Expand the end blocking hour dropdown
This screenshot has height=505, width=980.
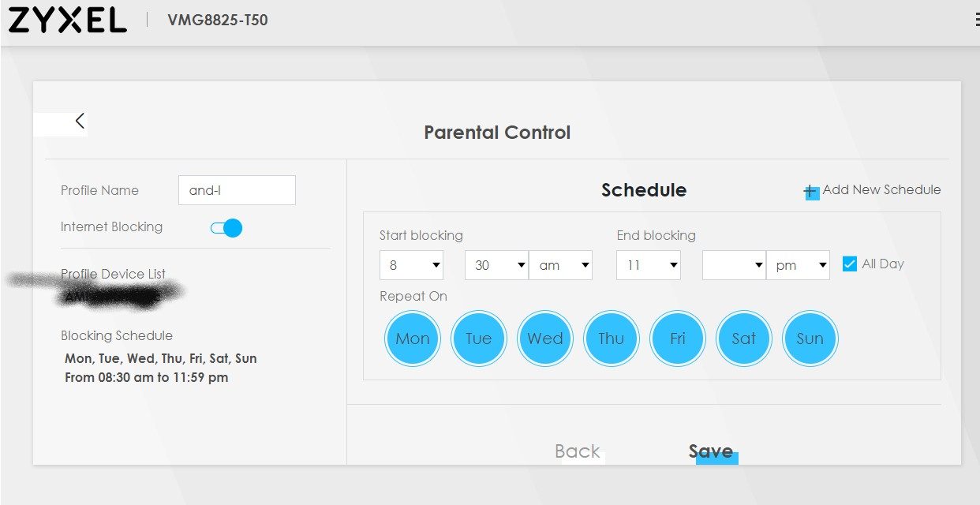pos(648,265)
